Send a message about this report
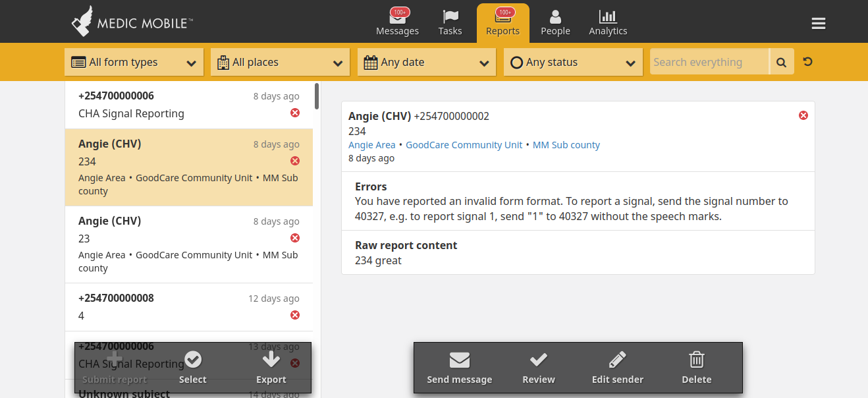This screenshot has width=868, height=398. pyautogui.click(x=459, y=367)
